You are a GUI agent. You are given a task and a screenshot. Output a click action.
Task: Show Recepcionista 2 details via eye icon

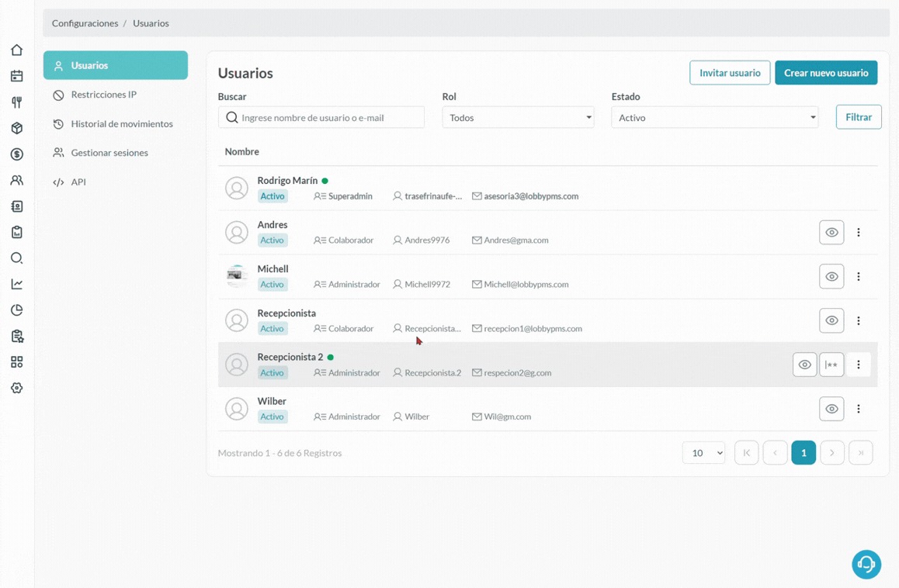[x=804, y=365]
